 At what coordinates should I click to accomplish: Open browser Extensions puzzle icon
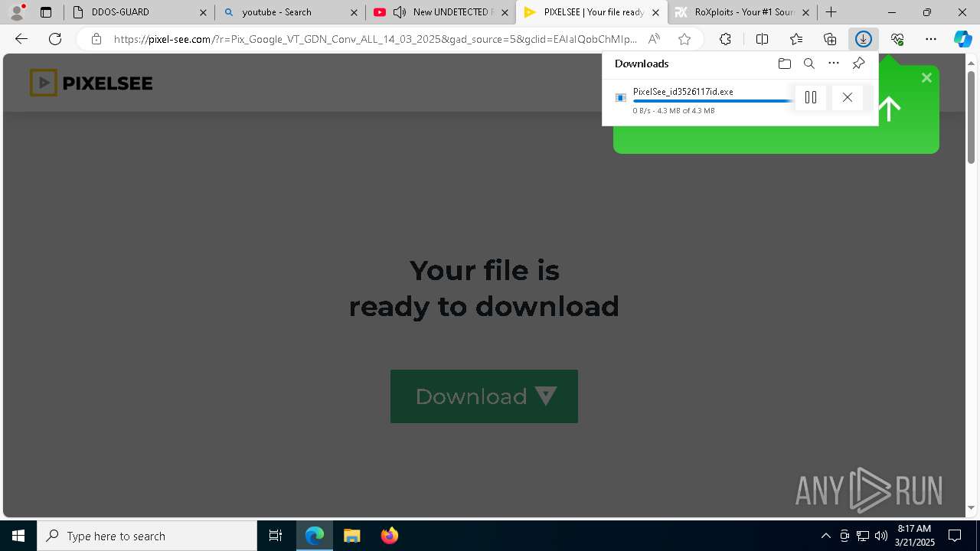[725, 39]
